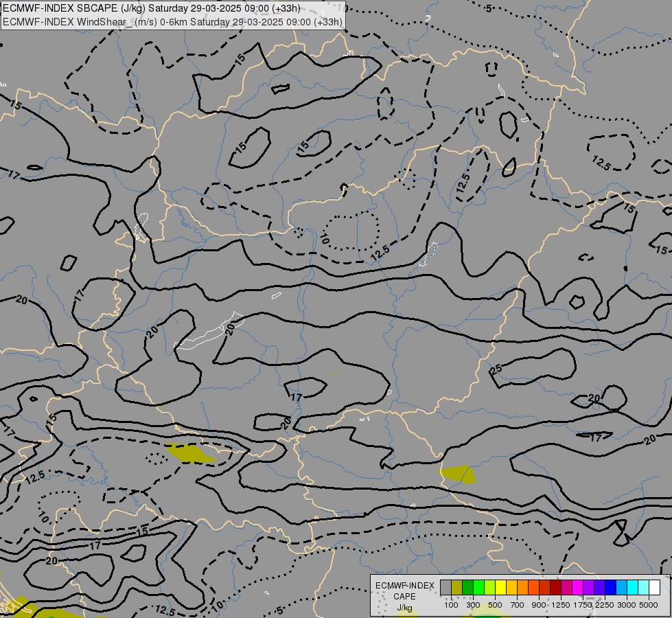Click the dark red legend swatch
The width and height of the screenshot is (672, 618).
click(556, 588)
